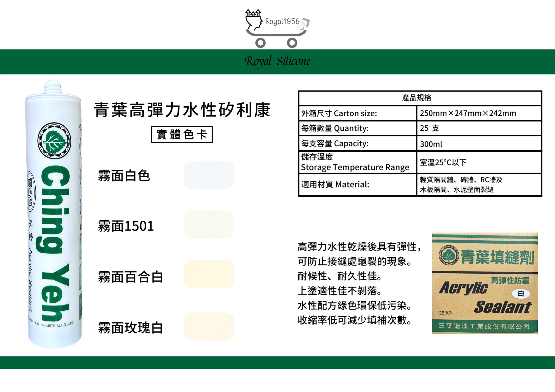555x392 pixels.
Task: Click the green leaf emblem on the tube
Action: pos(55,141)
